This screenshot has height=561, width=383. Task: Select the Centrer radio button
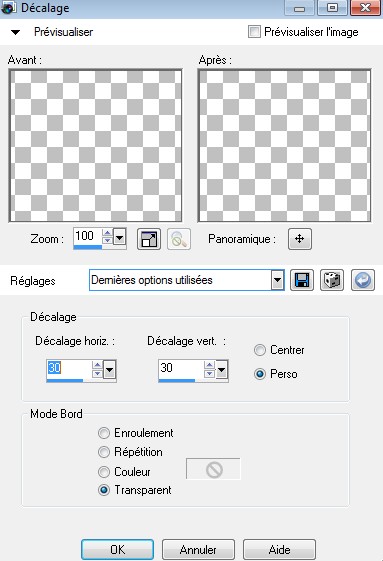[x=260, y=350]
